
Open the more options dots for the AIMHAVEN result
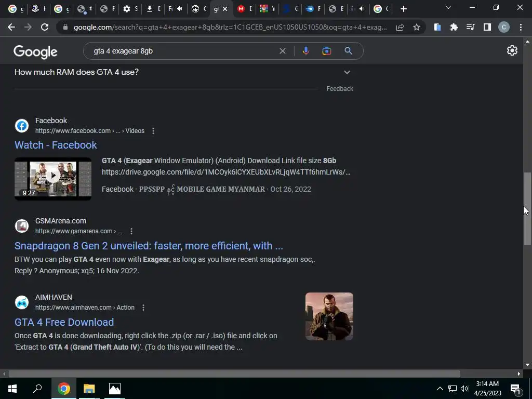[x=143, y=308]
